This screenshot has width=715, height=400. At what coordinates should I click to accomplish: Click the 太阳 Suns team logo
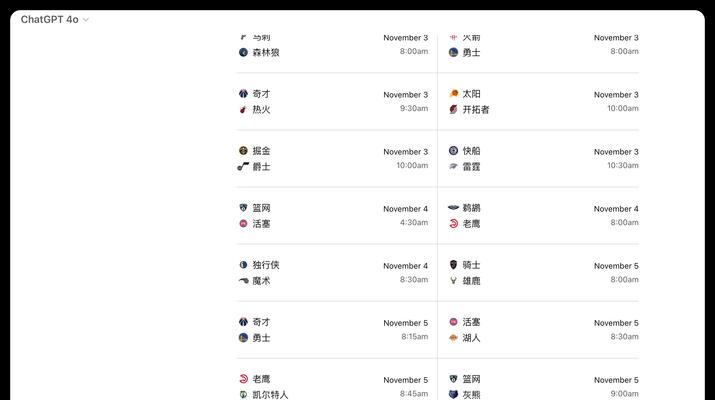[x=453, y=94]
